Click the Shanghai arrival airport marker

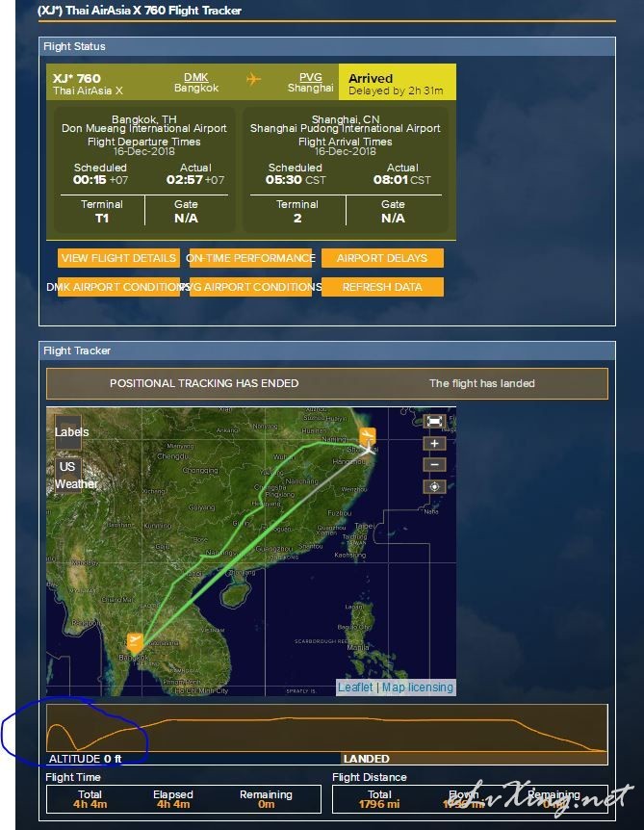coord(368,435)
